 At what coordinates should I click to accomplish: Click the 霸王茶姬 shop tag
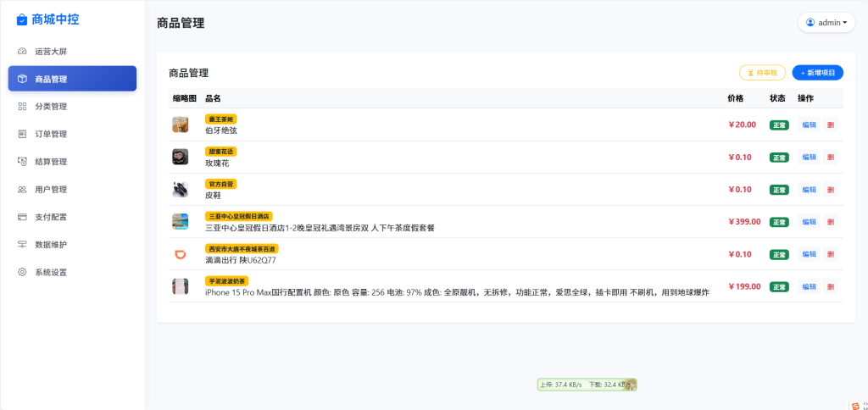tap(221, 119)
